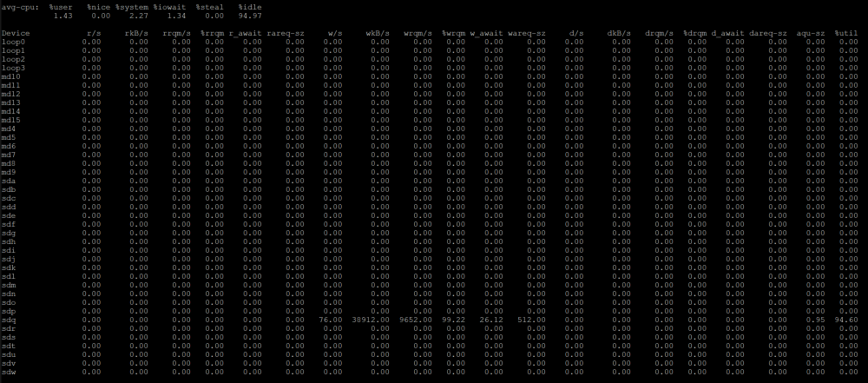Click the Device column header
The width and height of the screenshot is (868, 383).
16,33
